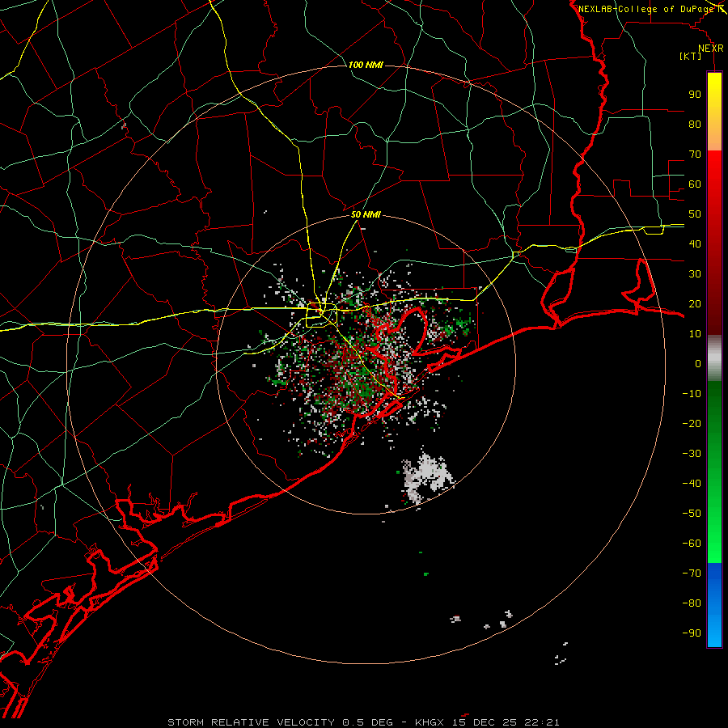Click the '15 DEC 25 22:21' timestamp
Screen dimensions: 728x728
pyautogui.click(x=505, y=722)
